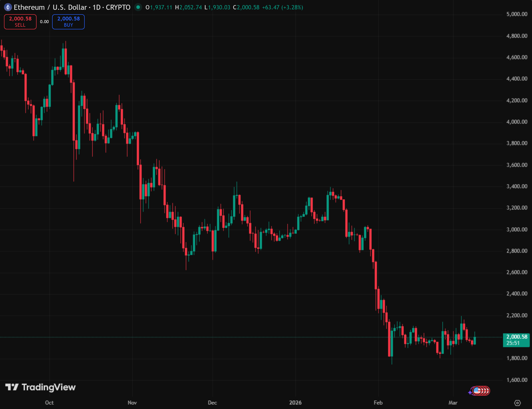Image resolution: width=532 pixels, height=409 pixels.
Task: Click the Ethereum / U.S. Dollar symbol title
Action: coord(50,7)
